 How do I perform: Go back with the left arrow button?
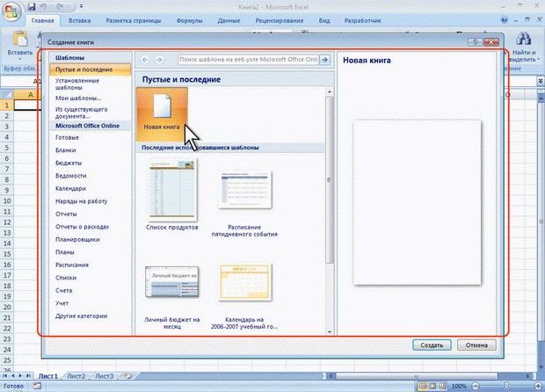pyautogui.click(x=145, y=60)
